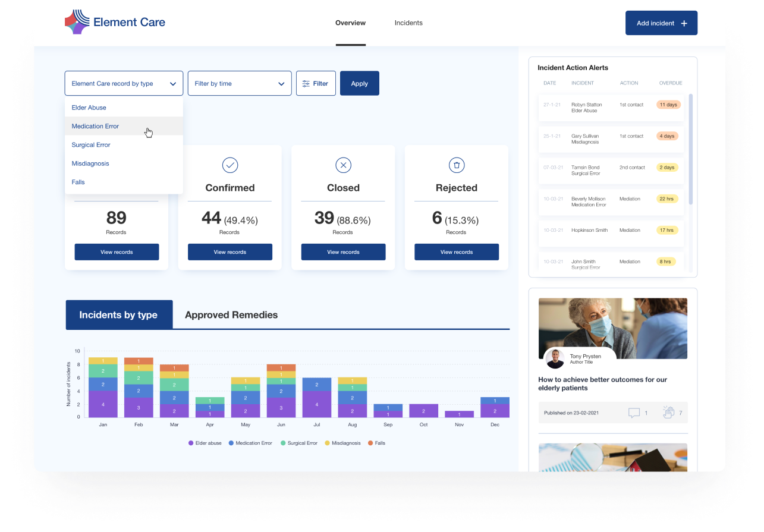Select Falls from the dropdown list

pos(77,182)
